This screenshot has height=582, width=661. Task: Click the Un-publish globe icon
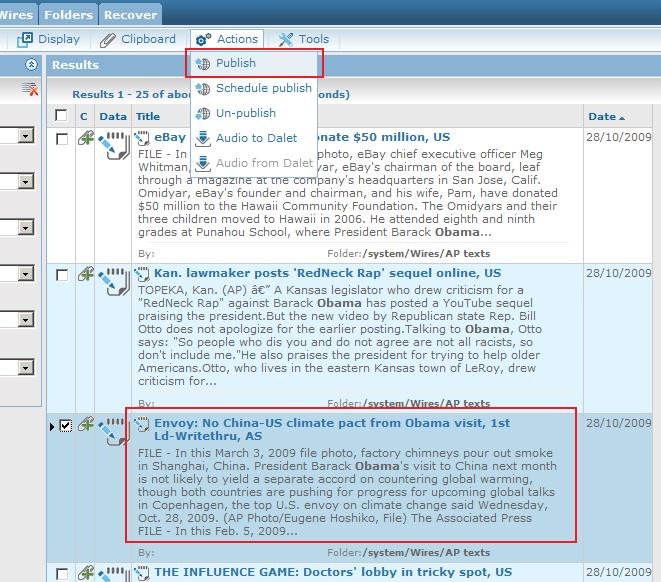click(203, 113)
